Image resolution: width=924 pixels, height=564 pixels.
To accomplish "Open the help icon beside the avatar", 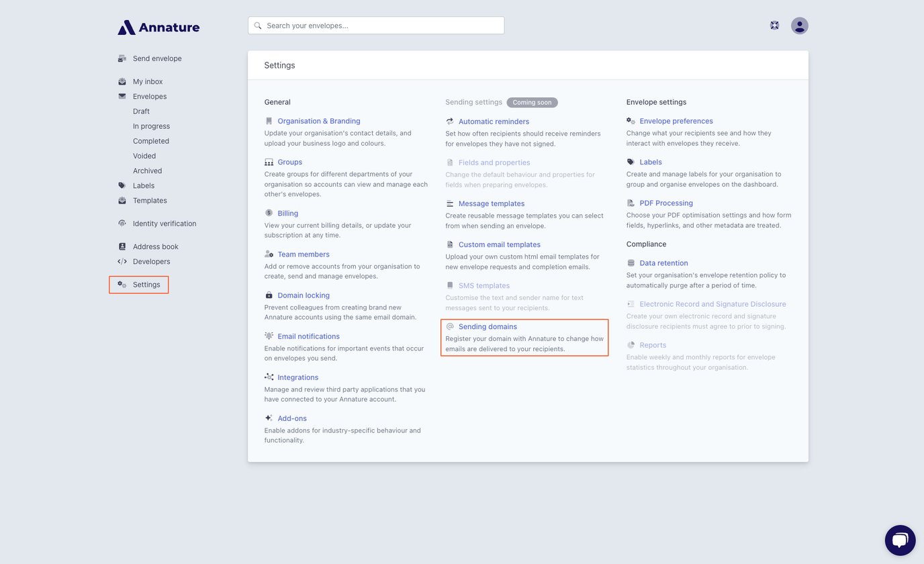I will tap(774, 26).
